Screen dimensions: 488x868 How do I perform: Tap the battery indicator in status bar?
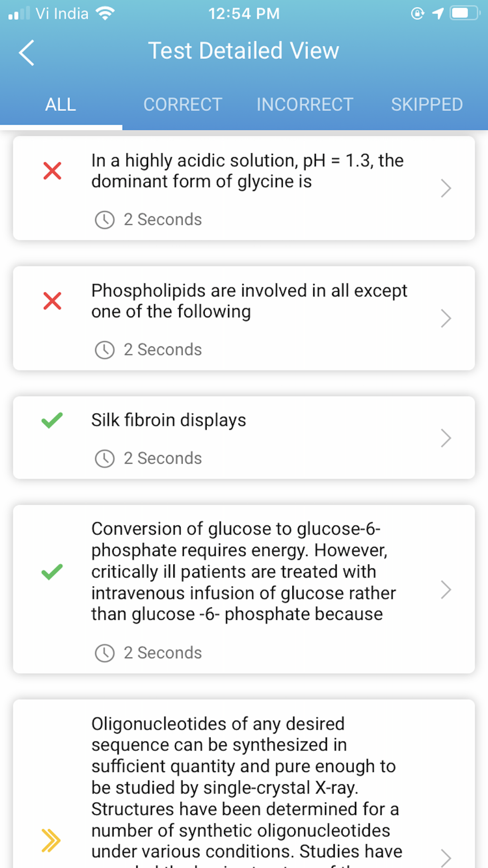464,13
